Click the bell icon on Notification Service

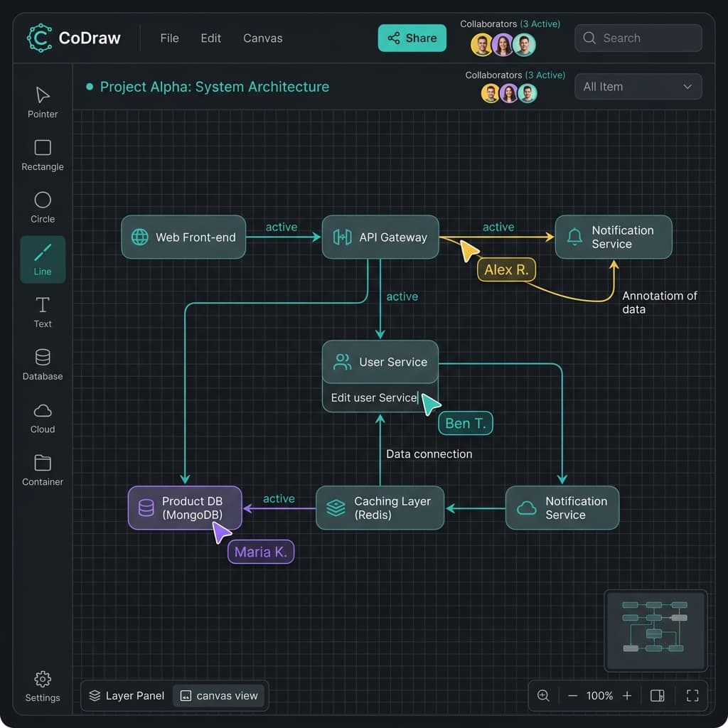[574, 237]
